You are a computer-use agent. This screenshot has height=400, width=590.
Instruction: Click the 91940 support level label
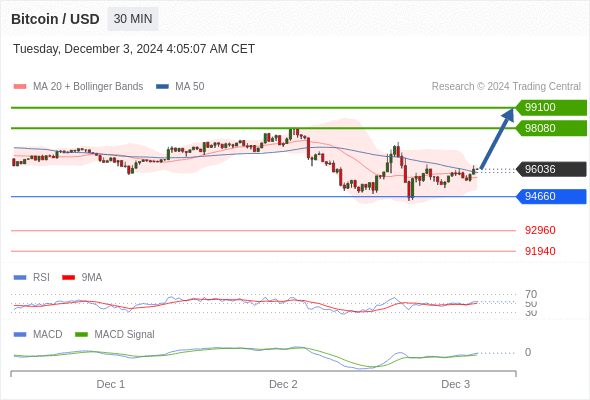click(540, 251)
